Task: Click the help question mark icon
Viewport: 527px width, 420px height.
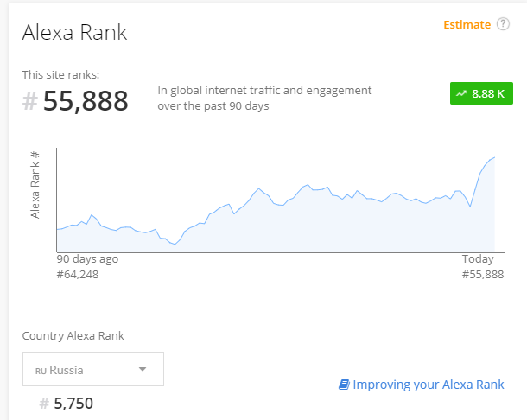Action: click(x=503, y=24)
